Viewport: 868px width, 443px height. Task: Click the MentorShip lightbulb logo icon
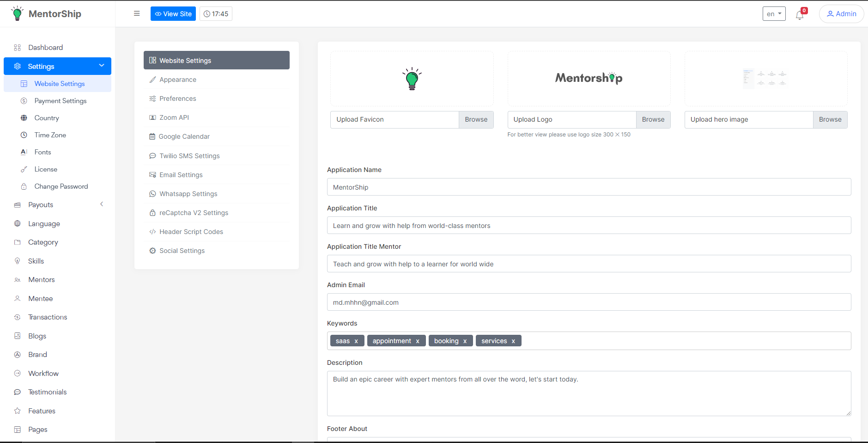17,13
